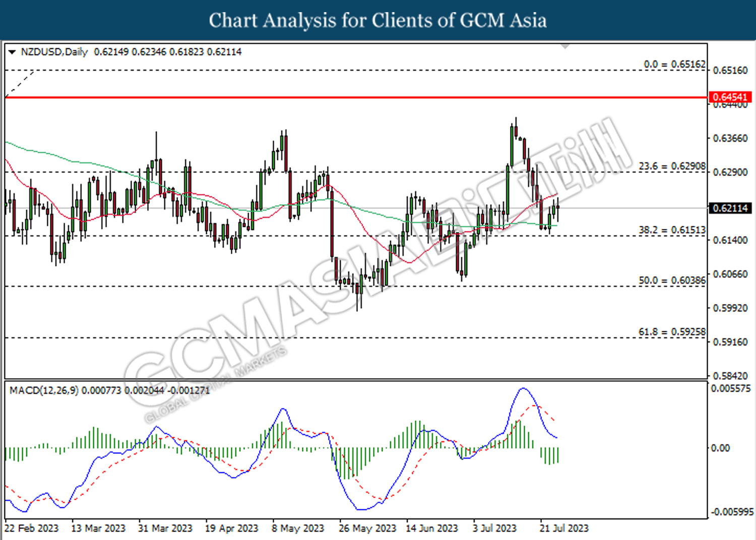
Task: Click the 0.60660 price axis value
Action: (730, 274)
